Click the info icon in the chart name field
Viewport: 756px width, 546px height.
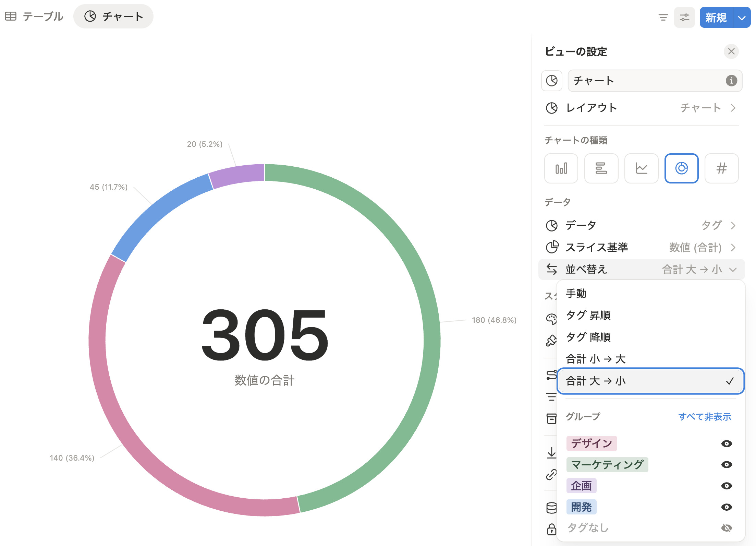[731, 81]
